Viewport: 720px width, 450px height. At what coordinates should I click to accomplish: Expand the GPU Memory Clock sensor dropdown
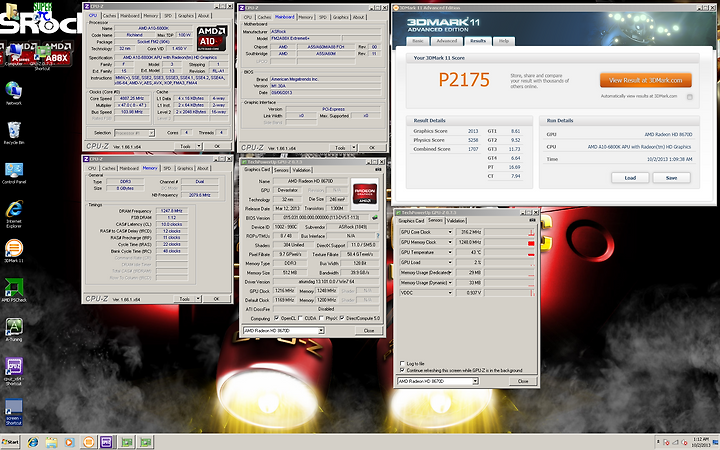(450, 242)
